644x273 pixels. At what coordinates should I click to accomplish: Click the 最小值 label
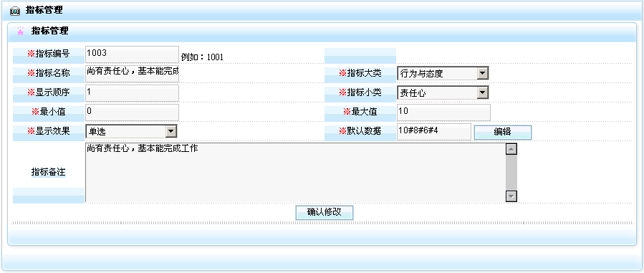pyautogui.click(x=49, y=112)
